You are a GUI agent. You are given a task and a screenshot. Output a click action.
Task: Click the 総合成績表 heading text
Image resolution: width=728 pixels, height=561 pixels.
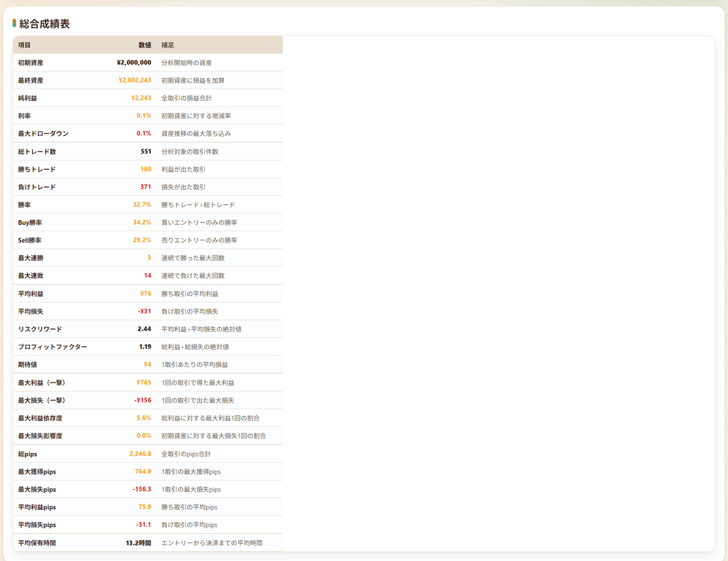coord(45,23)
